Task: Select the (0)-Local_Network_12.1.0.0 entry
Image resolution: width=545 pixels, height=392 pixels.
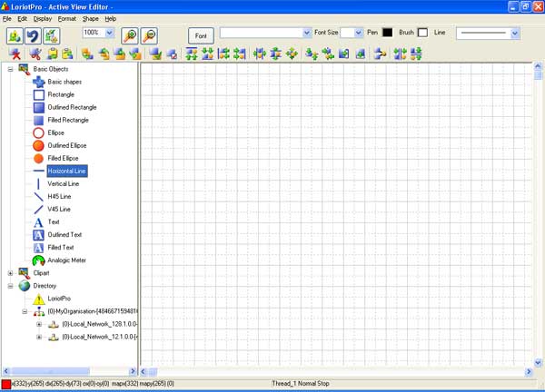Action: (100, 338)
